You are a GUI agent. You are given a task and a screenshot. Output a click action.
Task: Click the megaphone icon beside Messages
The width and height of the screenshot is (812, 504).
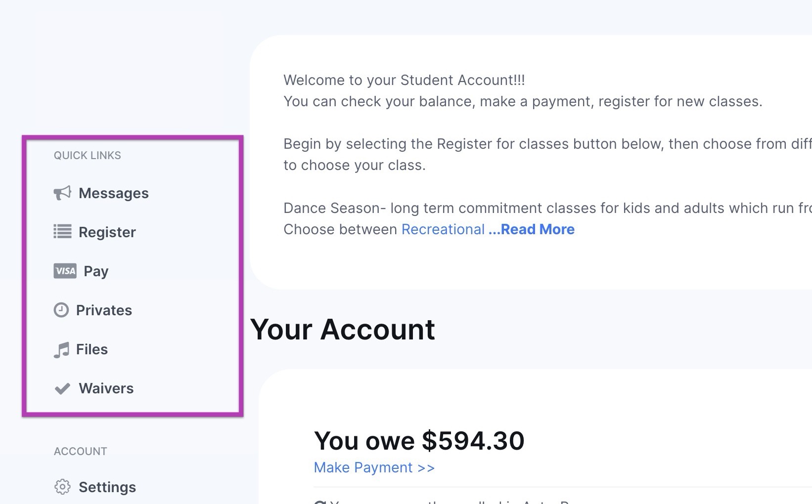(x=62, y=193)
